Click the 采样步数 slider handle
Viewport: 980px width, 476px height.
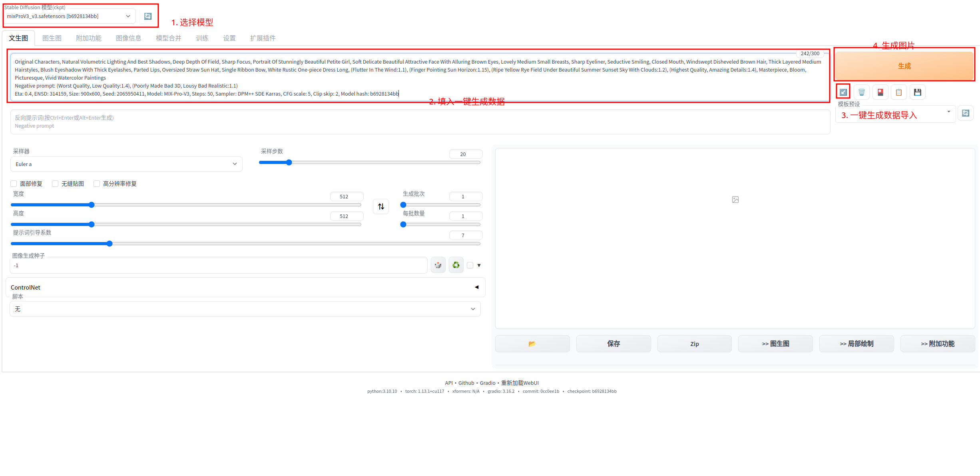pyautogui.click(x=289, y=162)
